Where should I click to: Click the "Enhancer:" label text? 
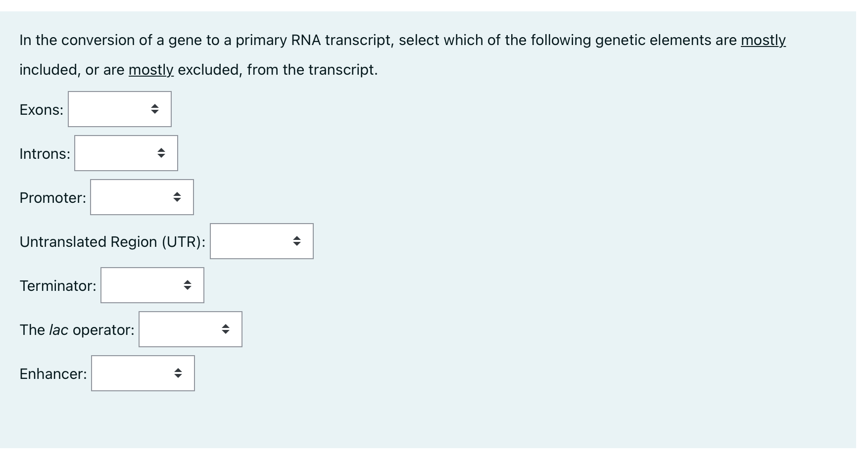(53, 374)
